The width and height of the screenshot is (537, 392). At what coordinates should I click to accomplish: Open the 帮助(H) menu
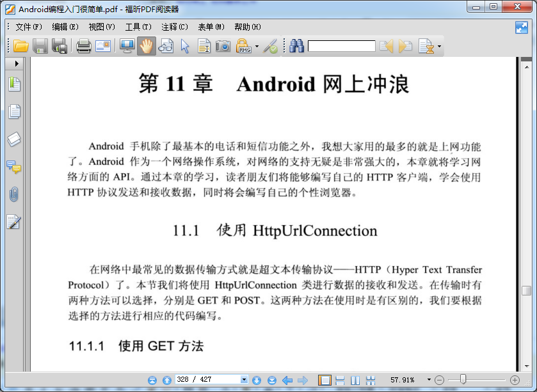click(248, 27)
